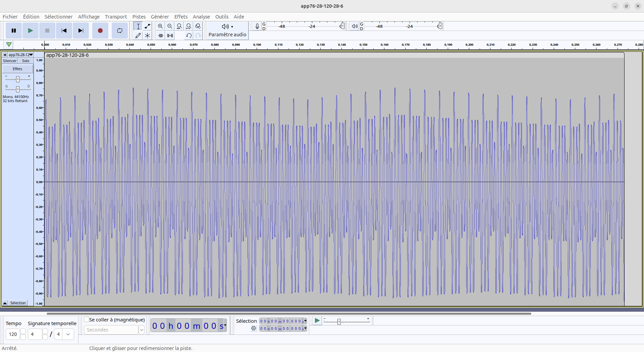Click the Undo arrow icon

[x=189, y=35]
